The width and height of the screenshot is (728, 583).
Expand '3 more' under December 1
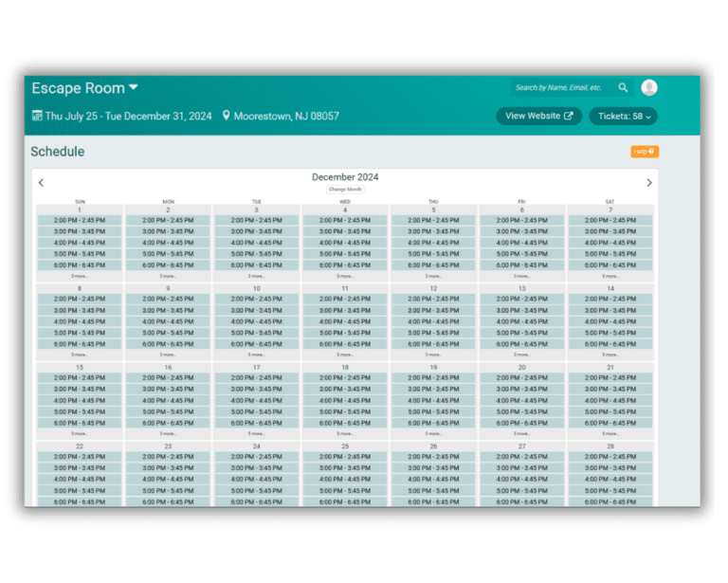[x=80, y=276]
